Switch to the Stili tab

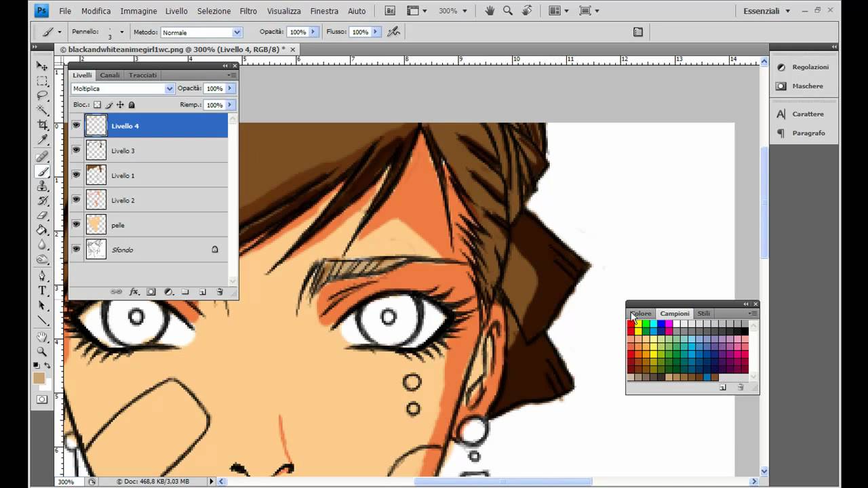pyautogui.click(x=704, y=313)
